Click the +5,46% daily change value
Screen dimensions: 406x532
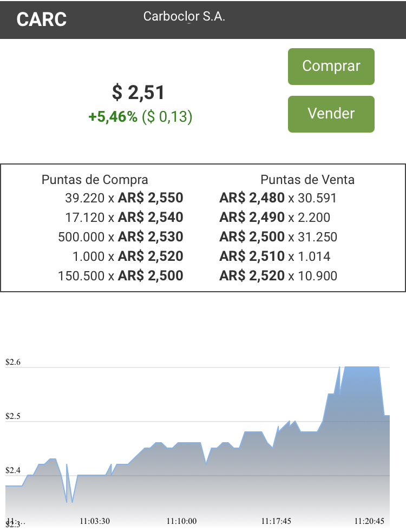tap(113, 117)
